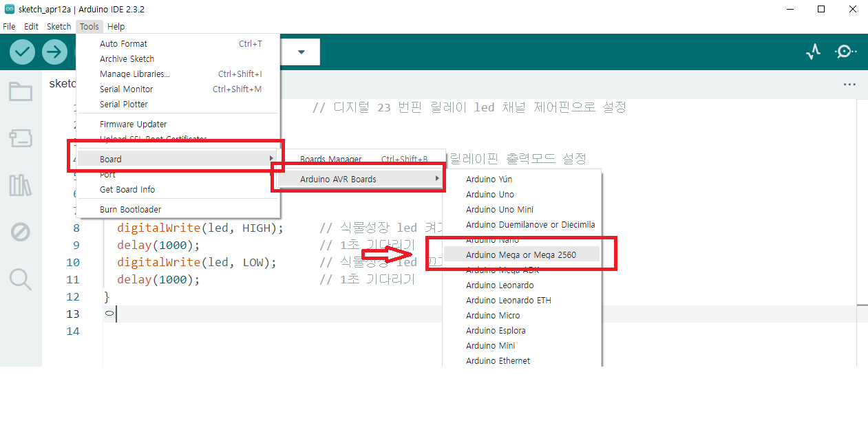868x445 pixels.
Task: Select Archive Sketch menu entry
Action: [179, 58]
